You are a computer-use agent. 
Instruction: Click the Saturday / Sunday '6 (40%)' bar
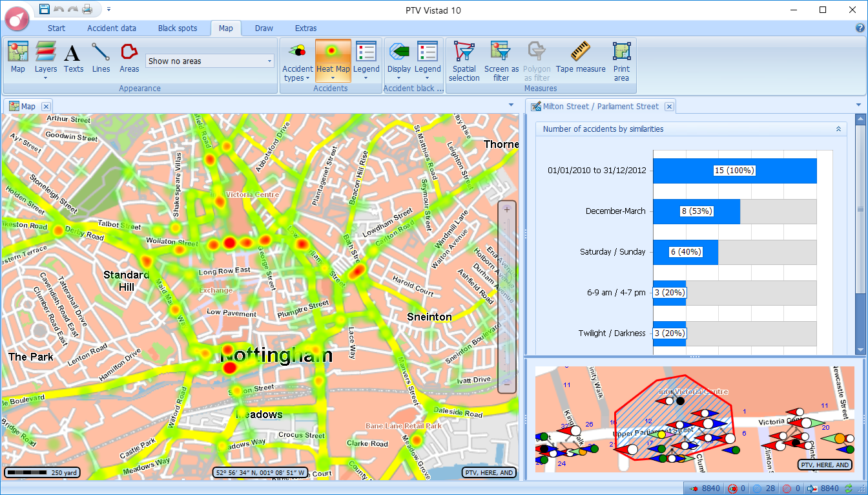(686, 252)
